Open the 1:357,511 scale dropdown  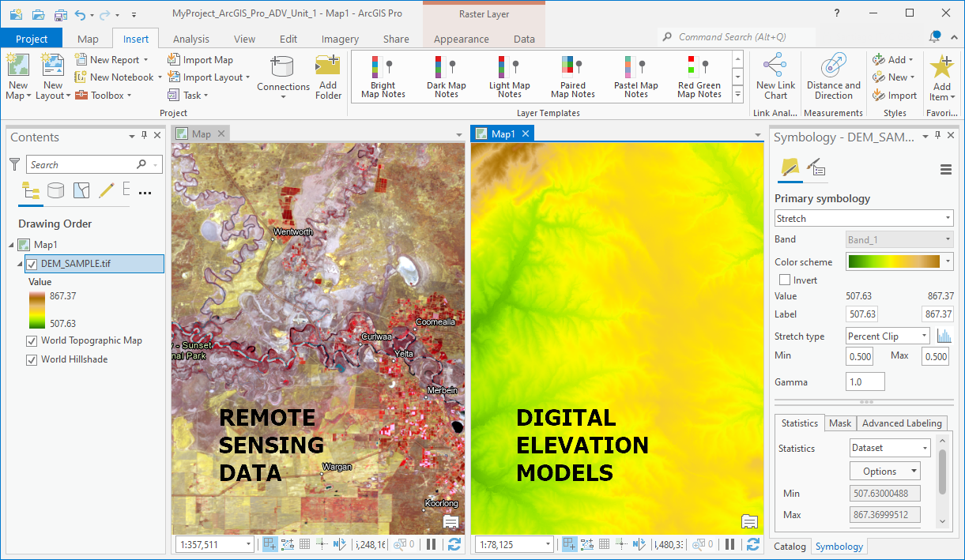click(x=215, y=544)
